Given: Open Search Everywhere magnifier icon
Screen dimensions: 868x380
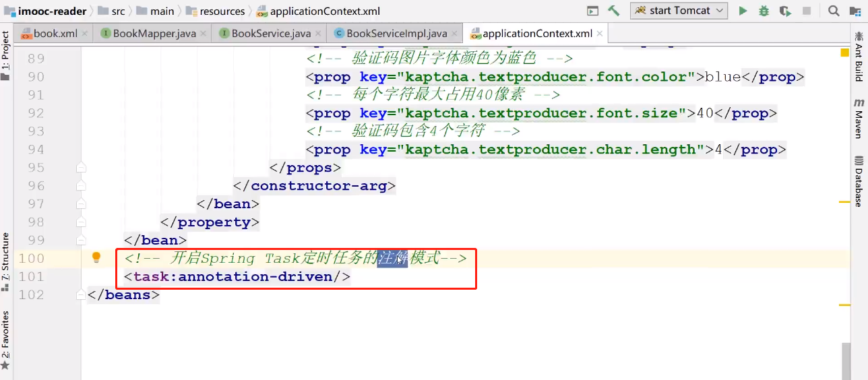Looking at the screenshot, I should (834, 11).
